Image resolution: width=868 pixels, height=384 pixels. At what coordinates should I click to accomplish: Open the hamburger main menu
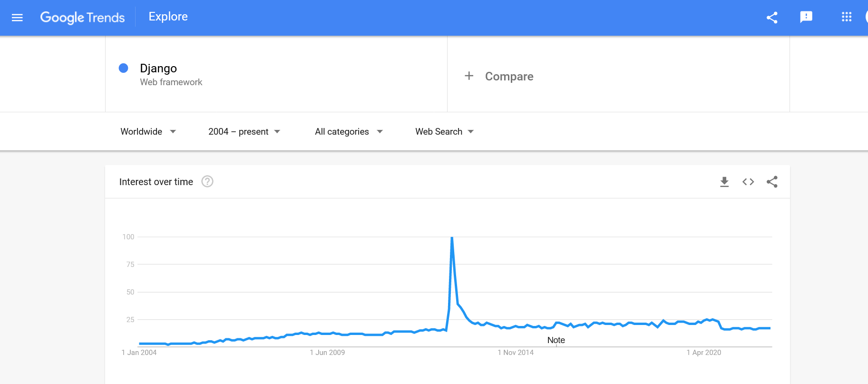click(x=17, y=18)
